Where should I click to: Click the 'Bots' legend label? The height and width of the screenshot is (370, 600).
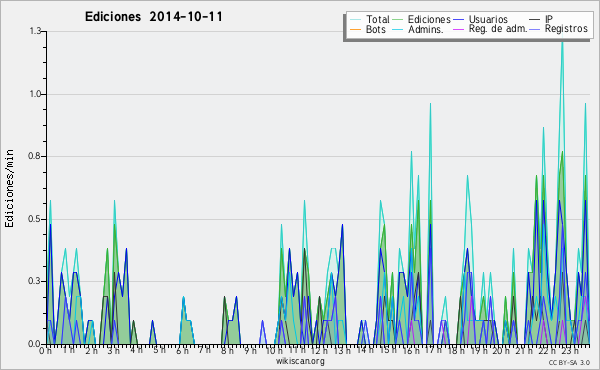coord(375,29)
